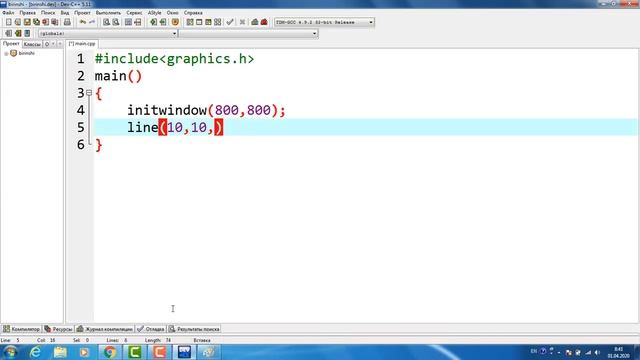Open the Вид menu
Screen dimensions: 640x360
(x=64, y=13)
